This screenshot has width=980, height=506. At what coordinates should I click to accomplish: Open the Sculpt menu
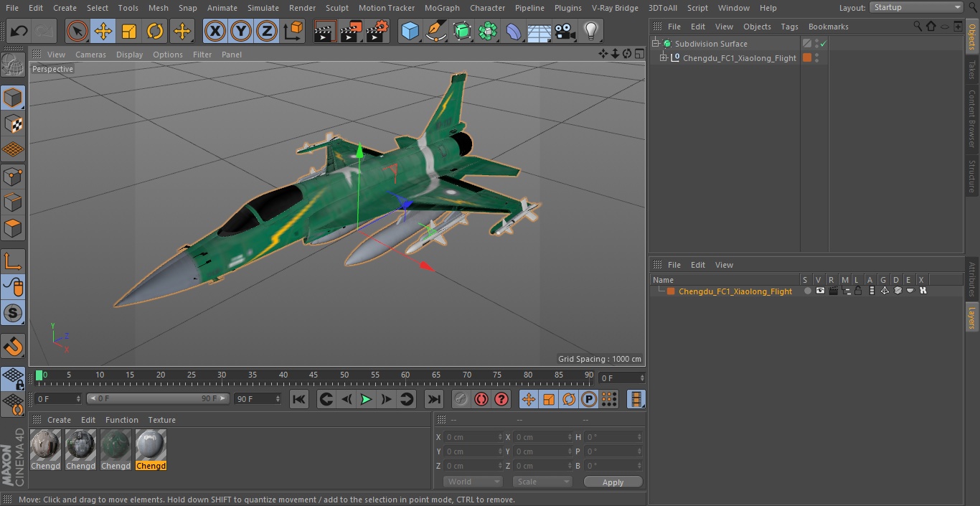336,8
